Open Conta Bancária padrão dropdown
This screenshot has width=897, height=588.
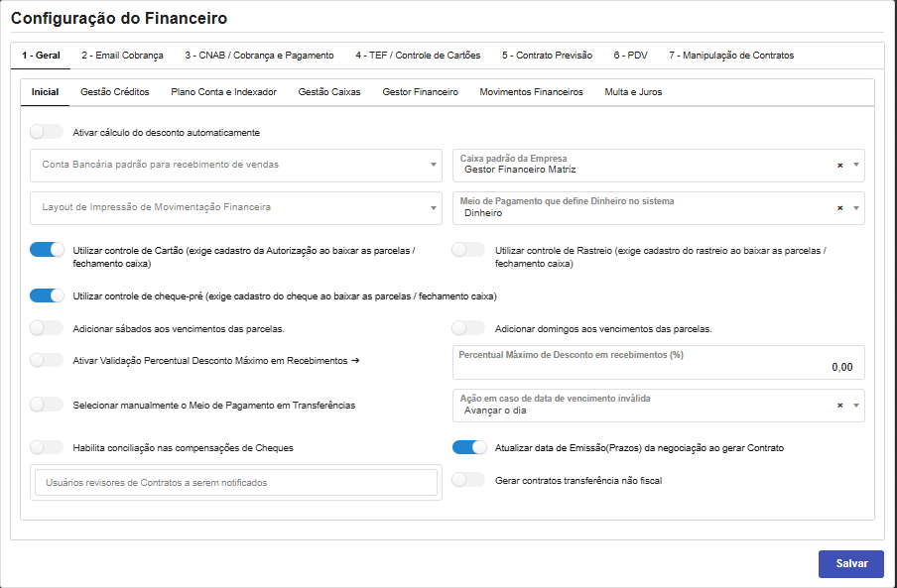(235, 165)
